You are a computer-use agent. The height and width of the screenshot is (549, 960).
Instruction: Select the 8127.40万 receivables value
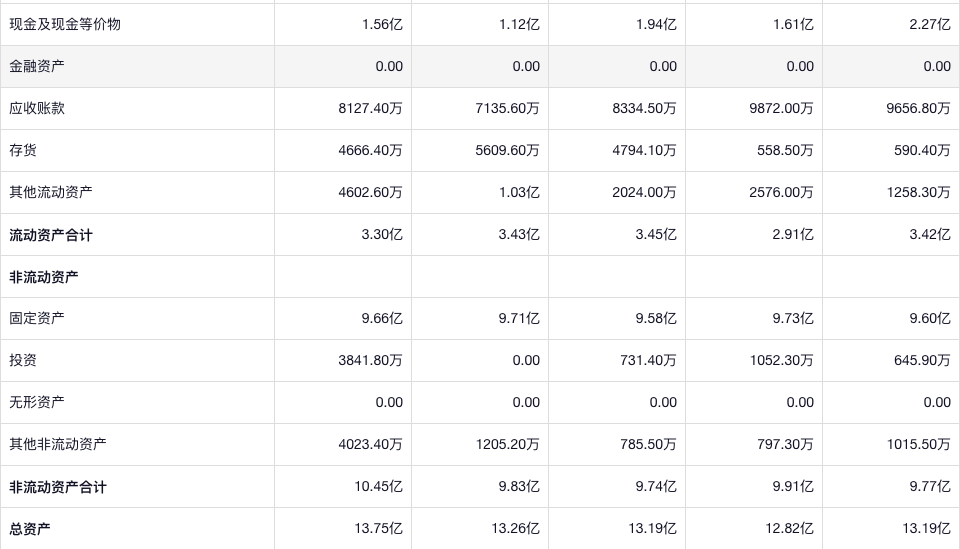(x=370, y=108)
